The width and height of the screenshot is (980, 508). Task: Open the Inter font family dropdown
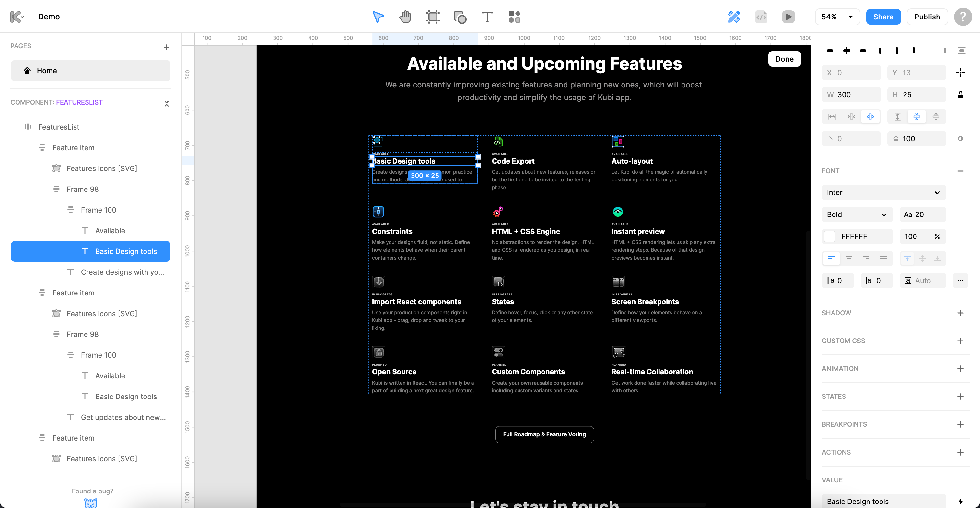pyautogui.click(x=883, y=192)
